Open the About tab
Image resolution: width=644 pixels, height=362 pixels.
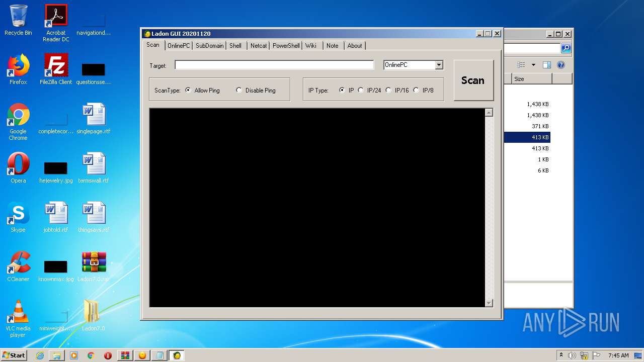(355, 45)
